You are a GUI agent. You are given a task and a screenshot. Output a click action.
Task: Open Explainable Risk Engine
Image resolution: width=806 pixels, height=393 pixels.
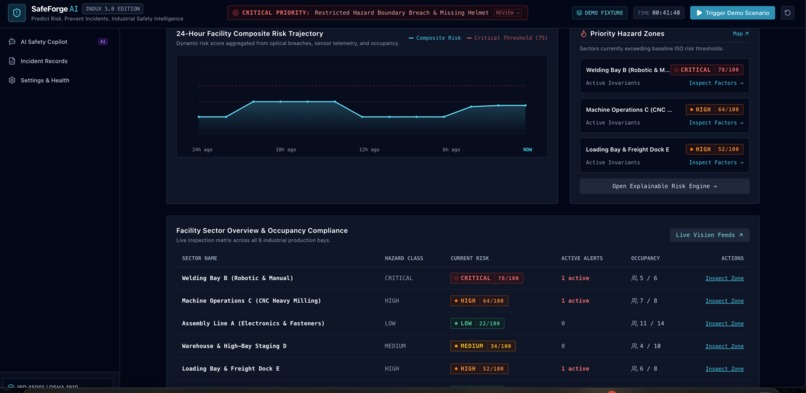tap(664, 186)
